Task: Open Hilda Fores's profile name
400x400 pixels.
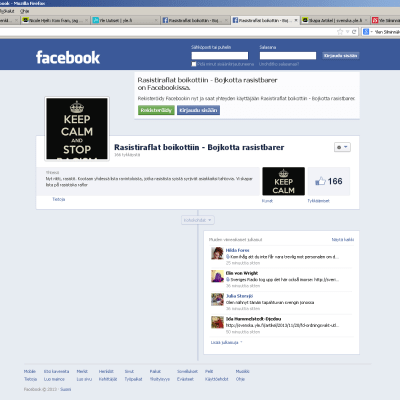Action: [237, 250]
